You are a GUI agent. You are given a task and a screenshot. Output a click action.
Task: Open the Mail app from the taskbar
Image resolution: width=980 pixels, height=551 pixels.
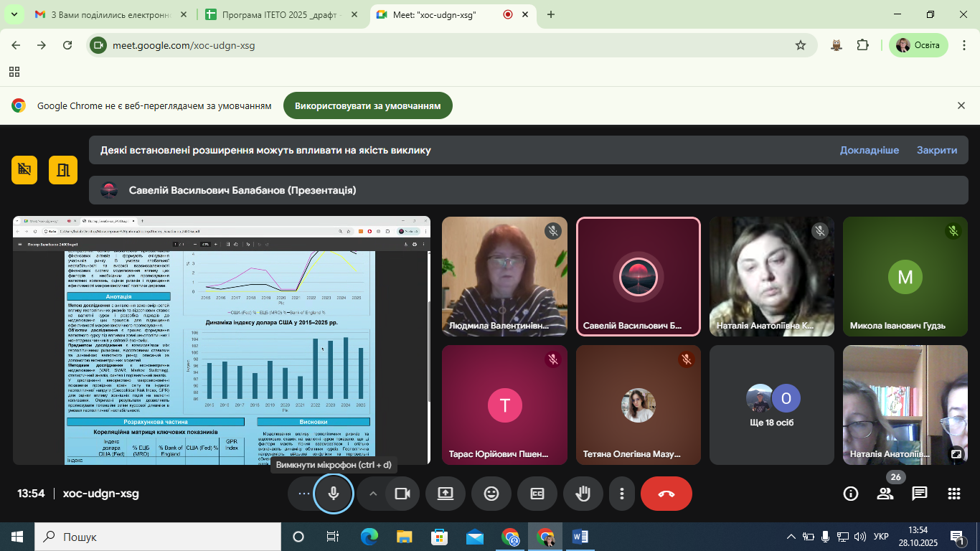[x=475, y=537]
